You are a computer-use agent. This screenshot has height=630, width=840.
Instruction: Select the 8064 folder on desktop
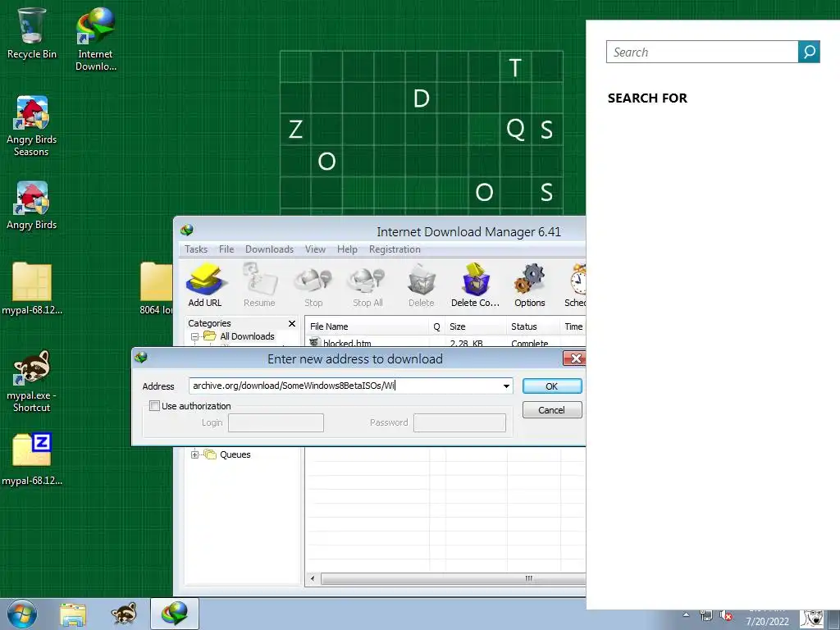(x=156, y=288)
